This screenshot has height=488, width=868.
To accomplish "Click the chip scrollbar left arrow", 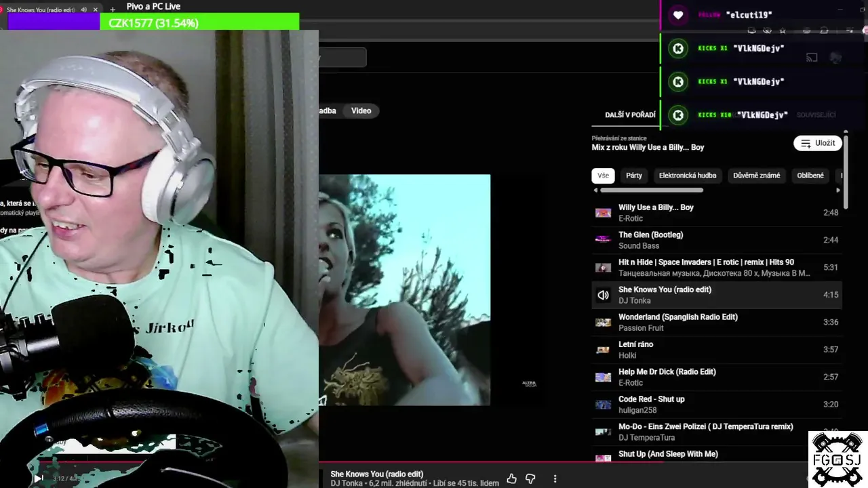I will point(596,190).
